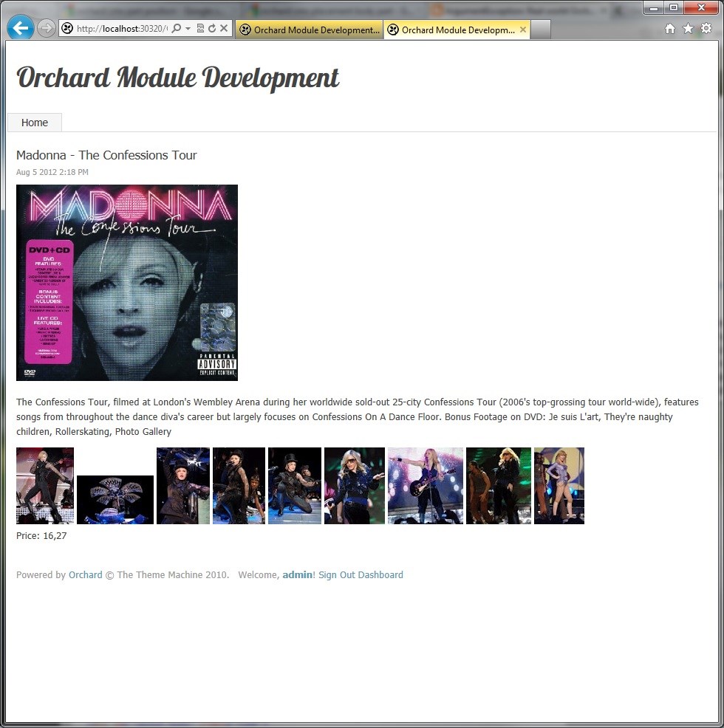Open a new blank tab
Screen dimensions: 724x728
click(541, 30)
